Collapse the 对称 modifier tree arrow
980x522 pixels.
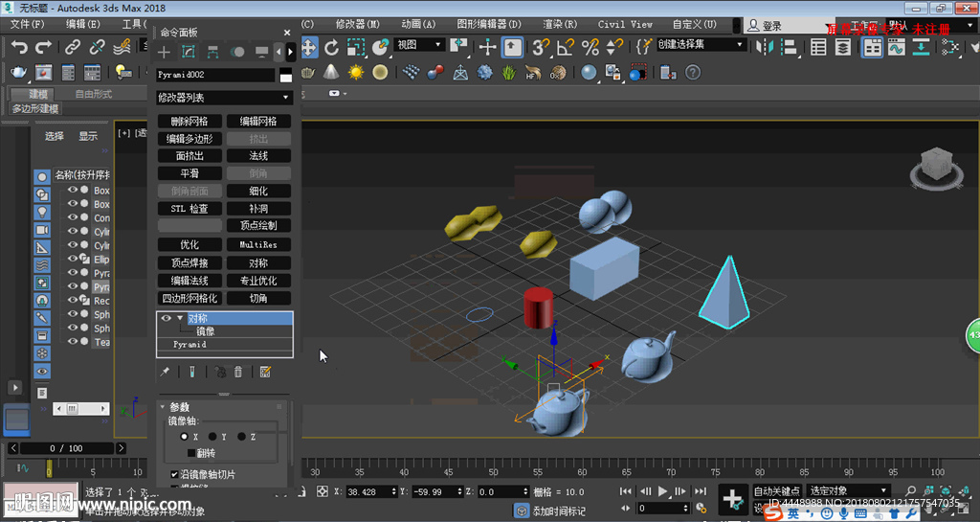coord(180,318)
